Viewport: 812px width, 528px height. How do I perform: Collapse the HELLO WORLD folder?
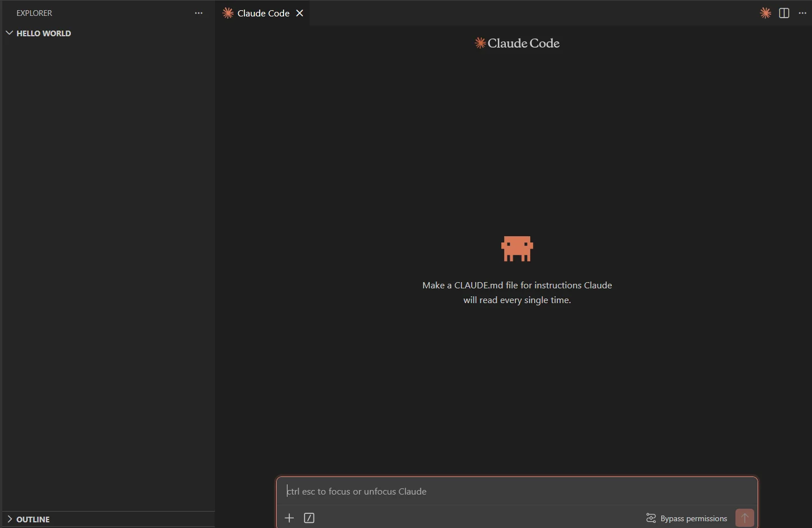(9, 33)
